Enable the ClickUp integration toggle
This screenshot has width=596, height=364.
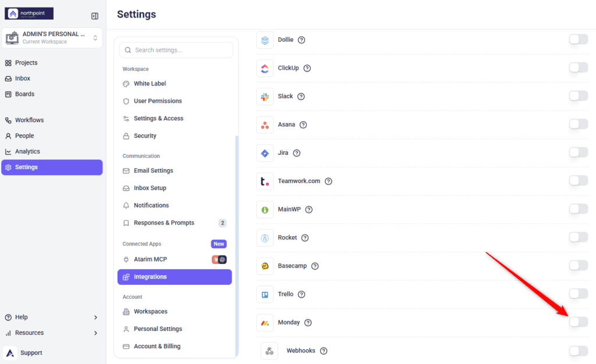coord(579,67)
